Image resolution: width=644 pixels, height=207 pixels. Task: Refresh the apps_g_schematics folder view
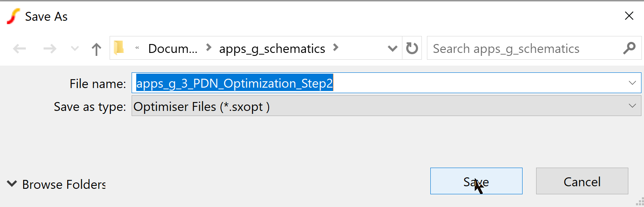(412, 49)
